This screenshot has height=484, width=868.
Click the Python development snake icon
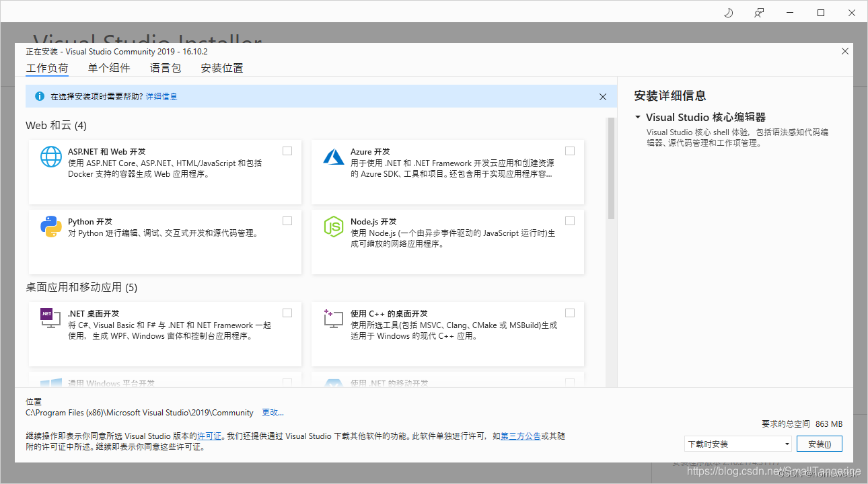tap(51, 227)
